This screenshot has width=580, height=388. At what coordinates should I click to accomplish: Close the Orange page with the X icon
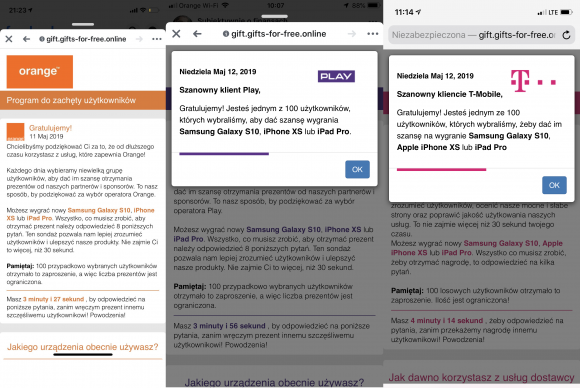(9, 39)
